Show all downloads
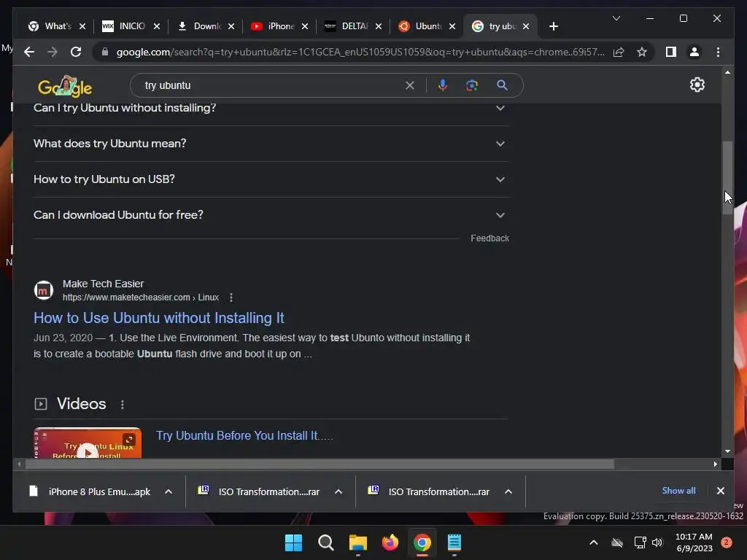Image resolution: width=747 pixels, height=560 pixels. click(678, 491)
